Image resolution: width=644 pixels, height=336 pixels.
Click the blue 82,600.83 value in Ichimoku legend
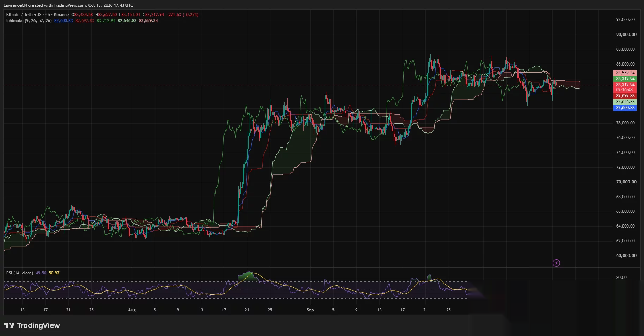(63, 21)
